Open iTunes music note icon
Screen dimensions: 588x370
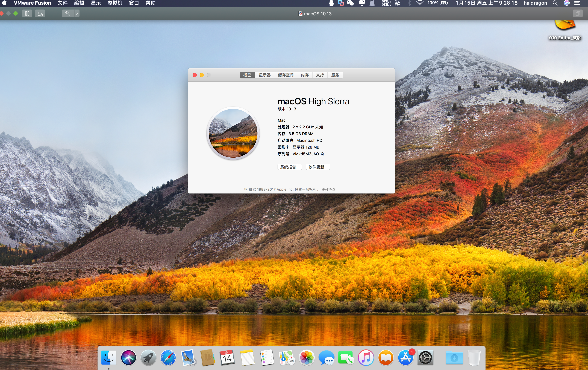pos(366,358)
